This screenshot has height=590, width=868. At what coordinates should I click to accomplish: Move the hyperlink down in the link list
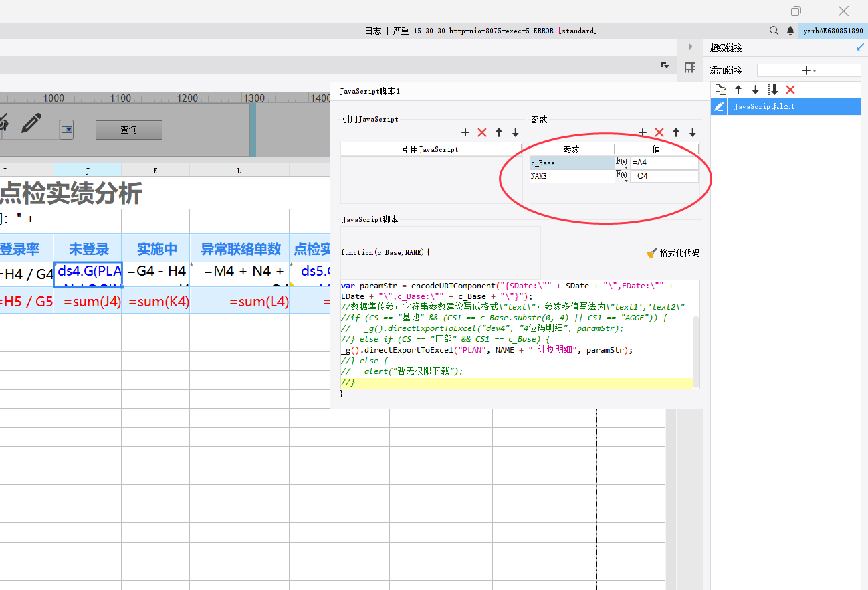(x=756, y=90)
